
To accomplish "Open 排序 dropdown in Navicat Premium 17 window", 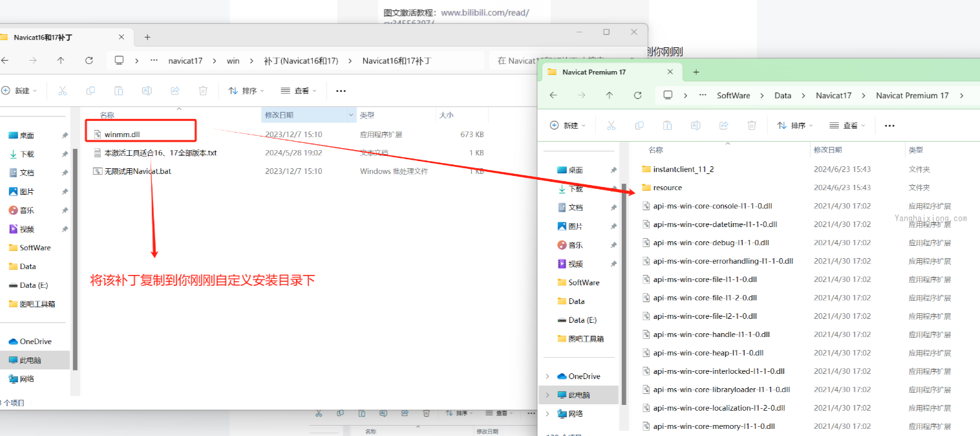I will [x=794, y=125].
